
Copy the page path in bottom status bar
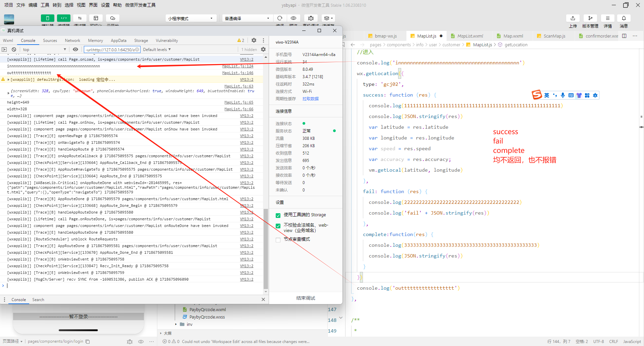click(x=88, y=341)
